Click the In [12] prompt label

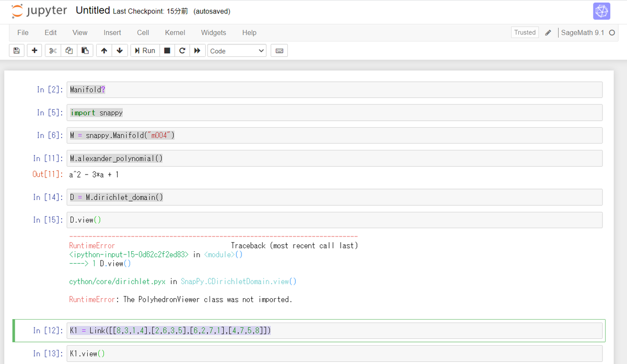(x=48, y=331)
